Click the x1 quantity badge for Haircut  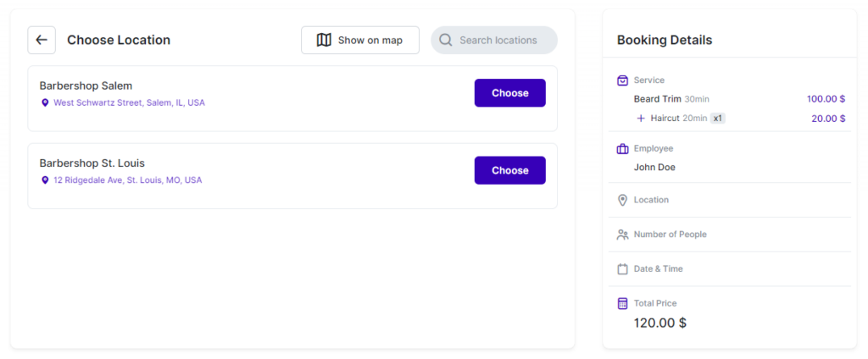(718, 119)
